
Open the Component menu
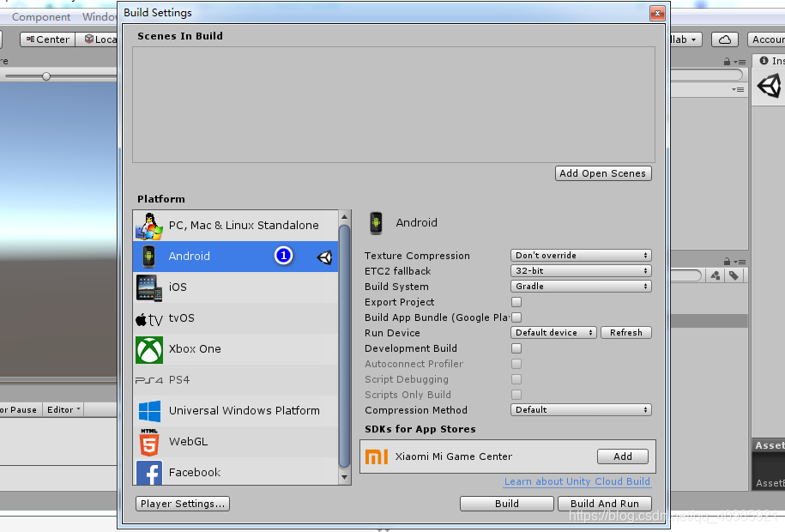41,17
